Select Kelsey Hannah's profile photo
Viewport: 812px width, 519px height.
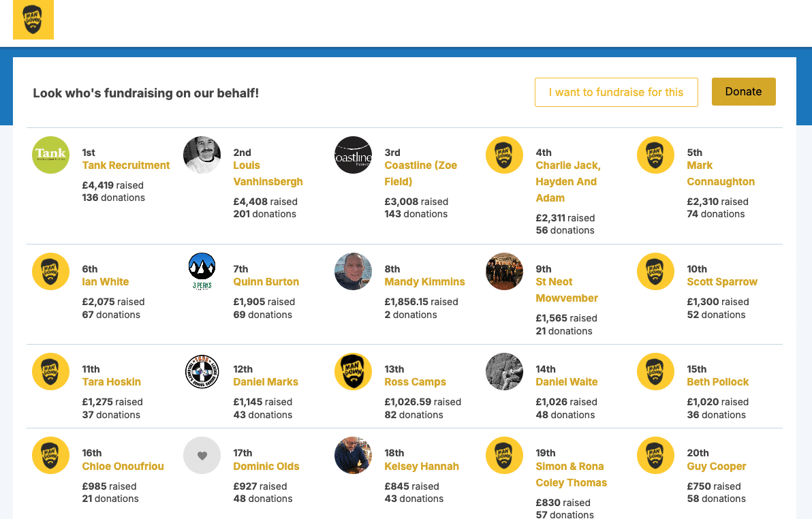(x=353, y=455)
